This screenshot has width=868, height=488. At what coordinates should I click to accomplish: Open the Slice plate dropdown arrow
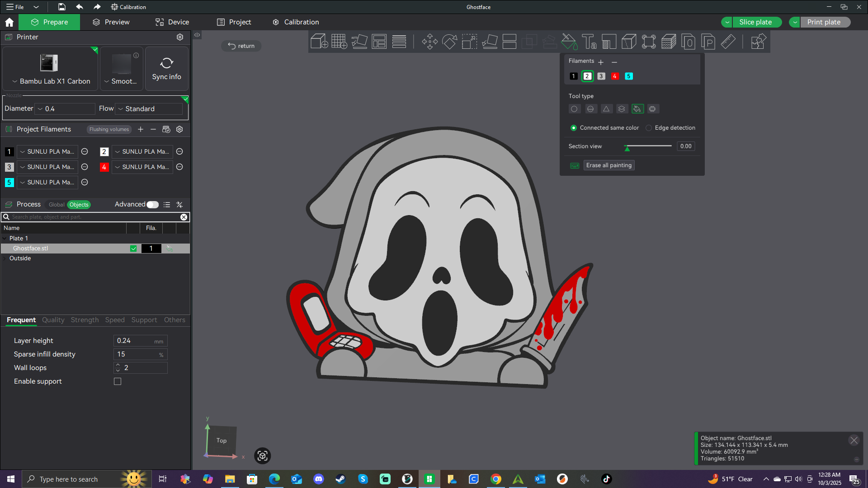[727, 22]
